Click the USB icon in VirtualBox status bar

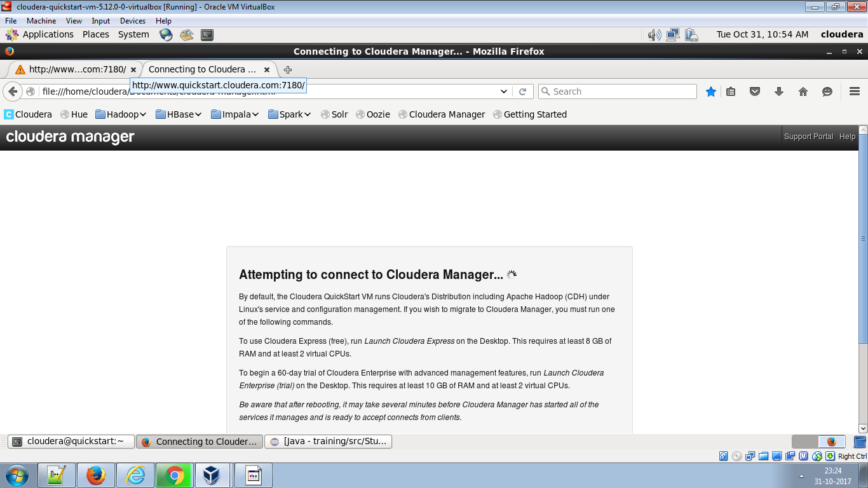[x=802, y=456]
